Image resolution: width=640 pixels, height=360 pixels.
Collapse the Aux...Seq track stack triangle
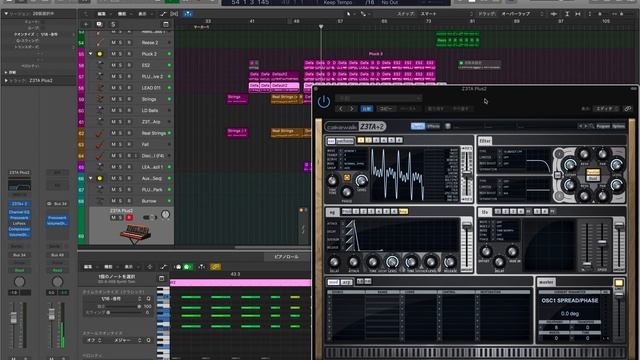(x=91, y=178)
